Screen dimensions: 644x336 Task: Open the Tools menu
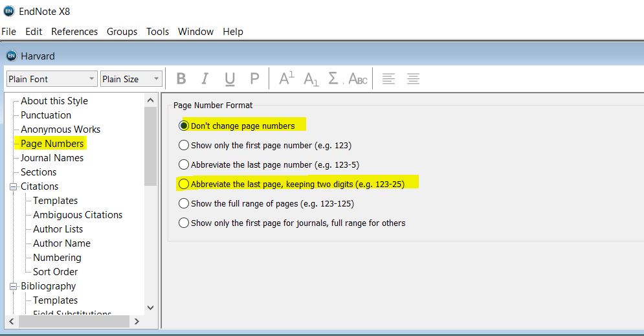[158, 32]
